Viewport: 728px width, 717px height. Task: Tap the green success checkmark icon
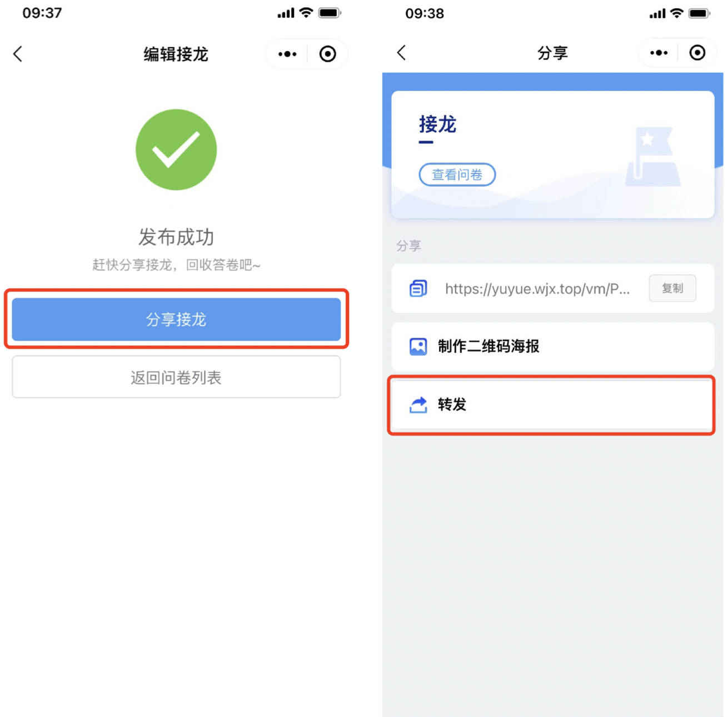(x=176, y=150)
